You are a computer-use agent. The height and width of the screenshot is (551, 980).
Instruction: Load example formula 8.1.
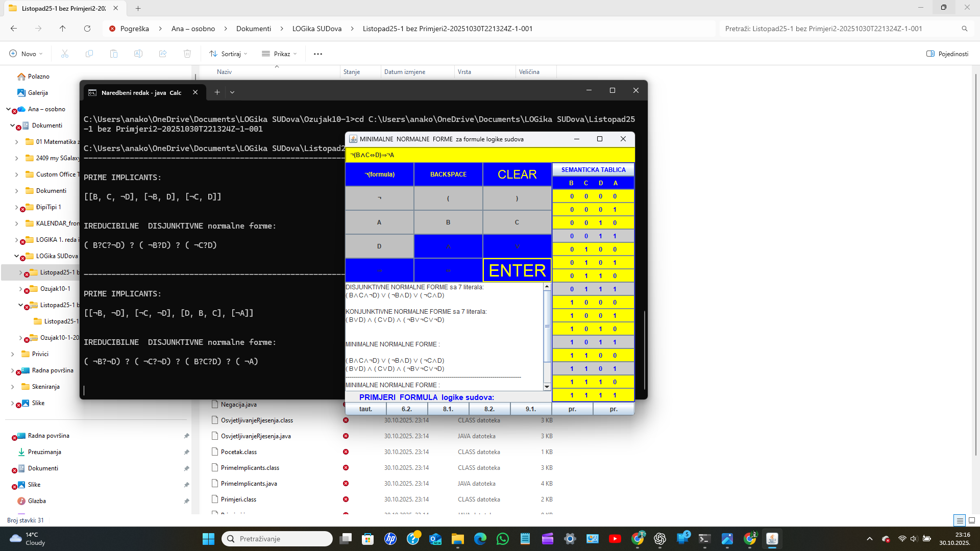(x=448, y=409)
